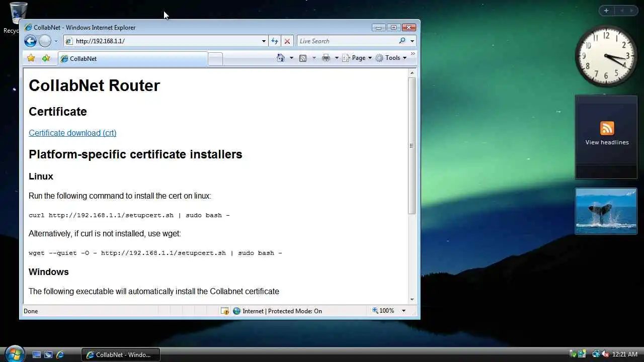Click the curl setupcert.sh command text
This screenshot has height=362, width=644.
pos(129,215)
